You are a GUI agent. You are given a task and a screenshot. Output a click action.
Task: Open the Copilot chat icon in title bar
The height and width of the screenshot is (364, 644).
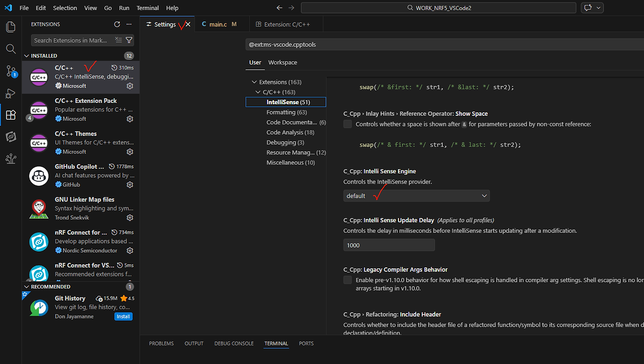point(588,8)
